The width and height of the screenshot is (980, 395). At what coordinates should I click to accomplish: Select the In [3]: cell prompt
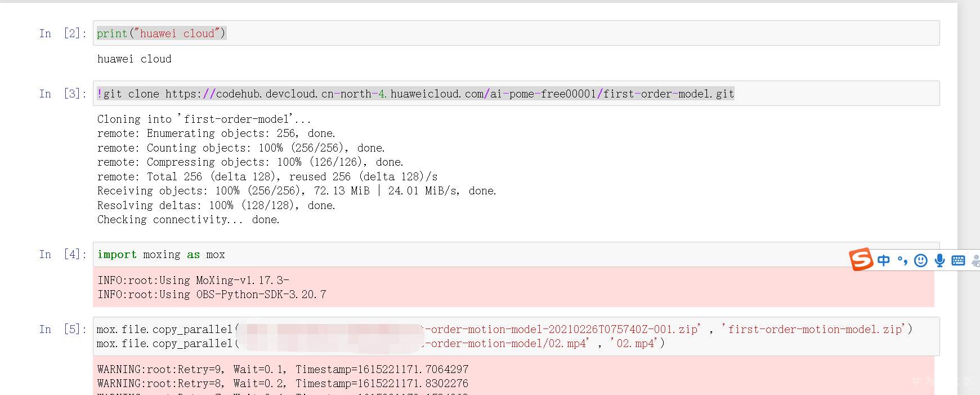tap(62, 94)
